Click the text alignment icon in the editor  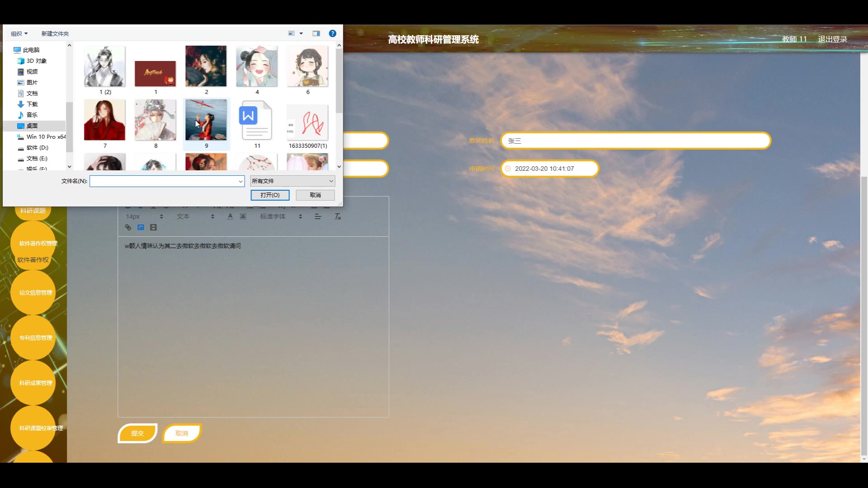tap(318, 216)
